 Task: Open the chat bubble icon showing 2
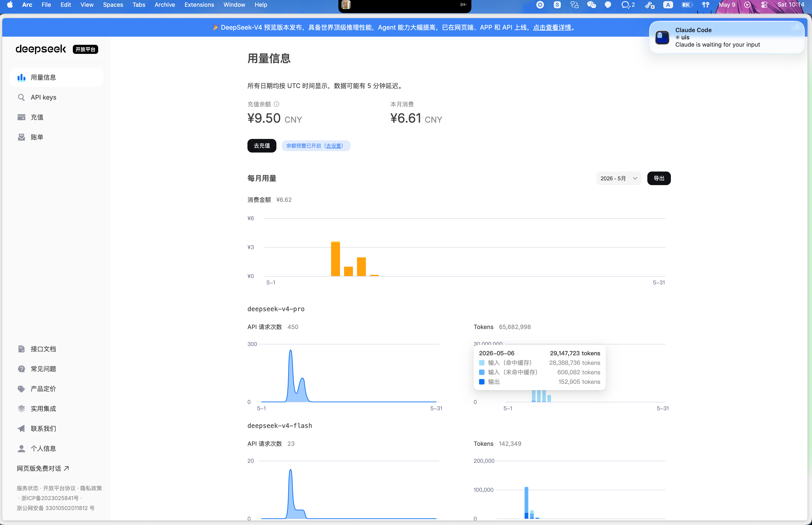click(x=628, y=5)
